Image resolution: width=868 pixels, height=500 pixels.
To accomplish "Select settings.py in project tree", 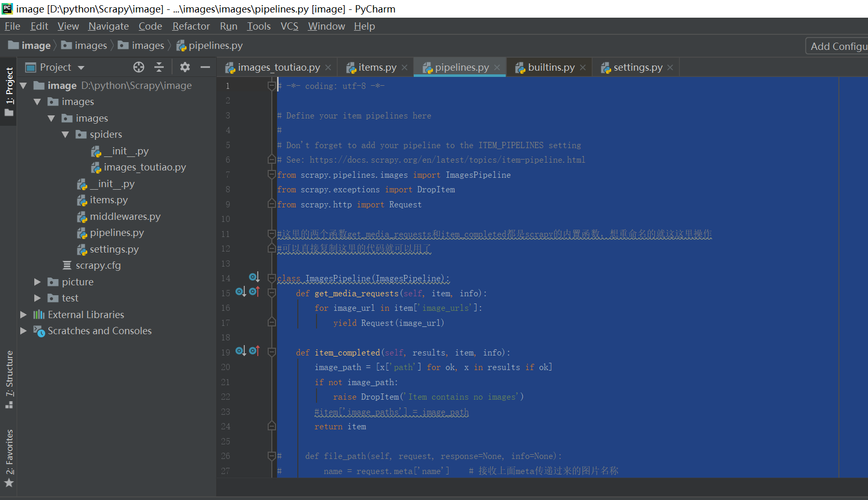I will pyautogui.click(x=114, y=249).
